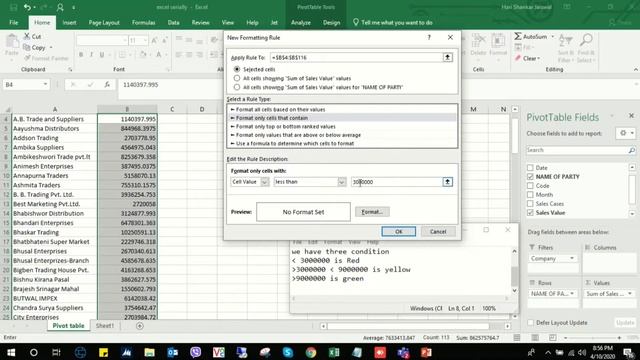The image size is (640, 360).
Task: Check the Month field checkbox
Action: pos(530,195)
